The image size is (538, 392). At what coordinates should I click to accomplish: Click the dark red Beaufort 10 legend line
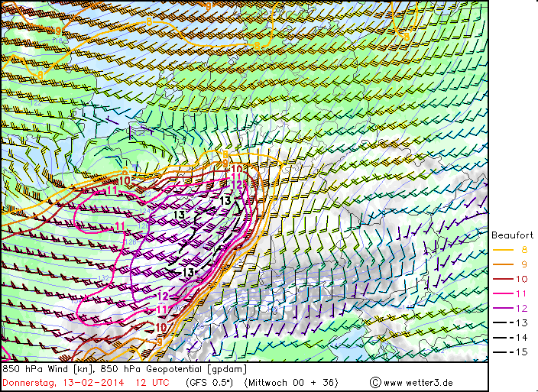pyautogui.click(x=503, y=279)
